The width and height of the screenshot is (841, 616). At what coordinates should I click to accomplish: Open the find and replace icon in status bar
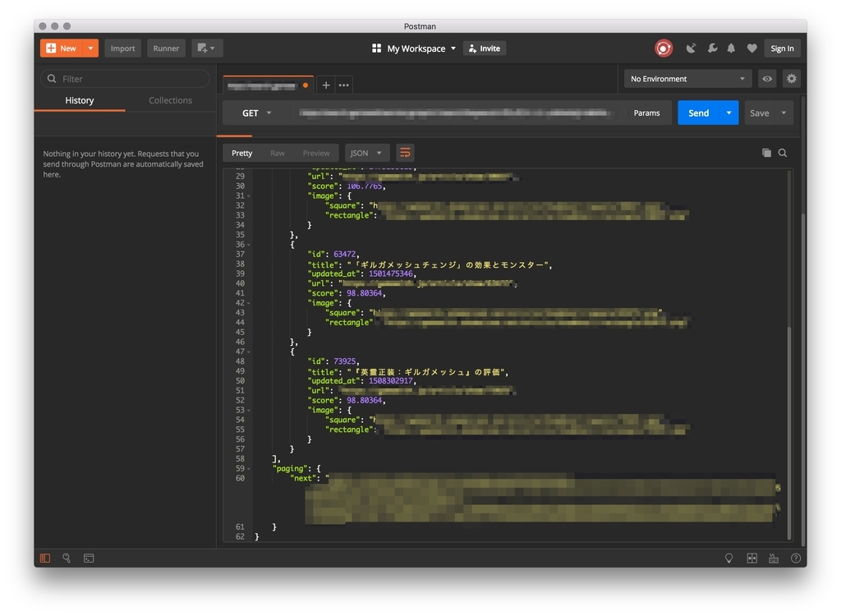tap(67, 558)
